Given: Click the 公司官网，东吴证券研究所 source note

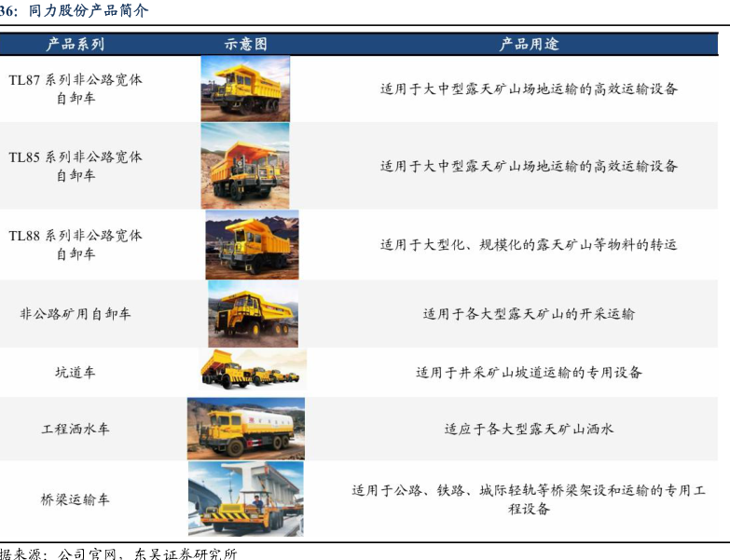Looking at the screenshot, I should coord(147,553).
